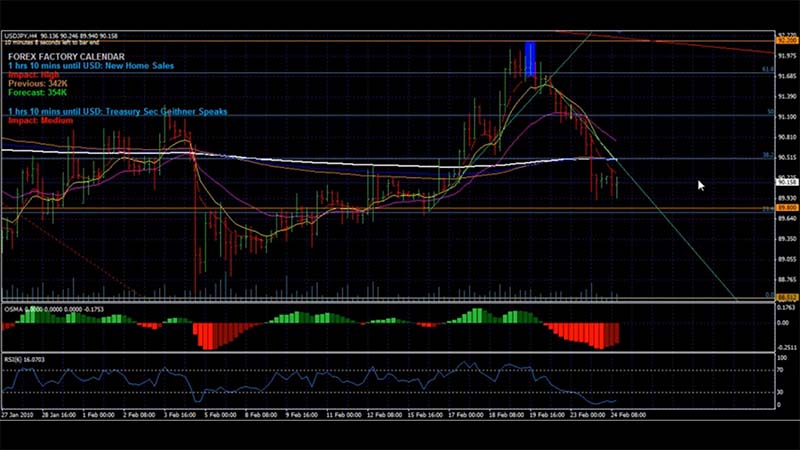Image resolution: width=800 pixels, height=450 pixels.
Task: Click the 61.8 Fibonacci level label
Action: [x=766, y=70]
